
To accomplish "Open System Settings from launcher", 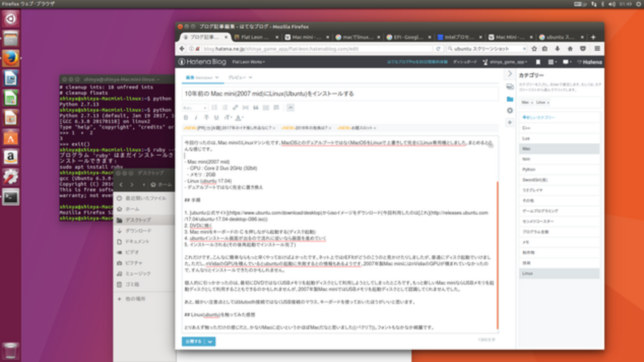I will point(10,177).
